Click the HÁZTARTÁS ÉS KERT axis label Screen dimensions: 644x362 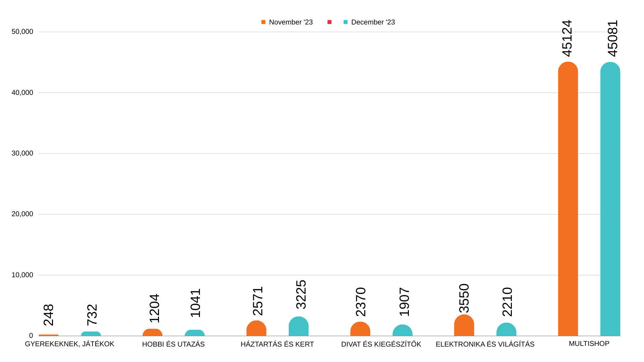[277, 344]
